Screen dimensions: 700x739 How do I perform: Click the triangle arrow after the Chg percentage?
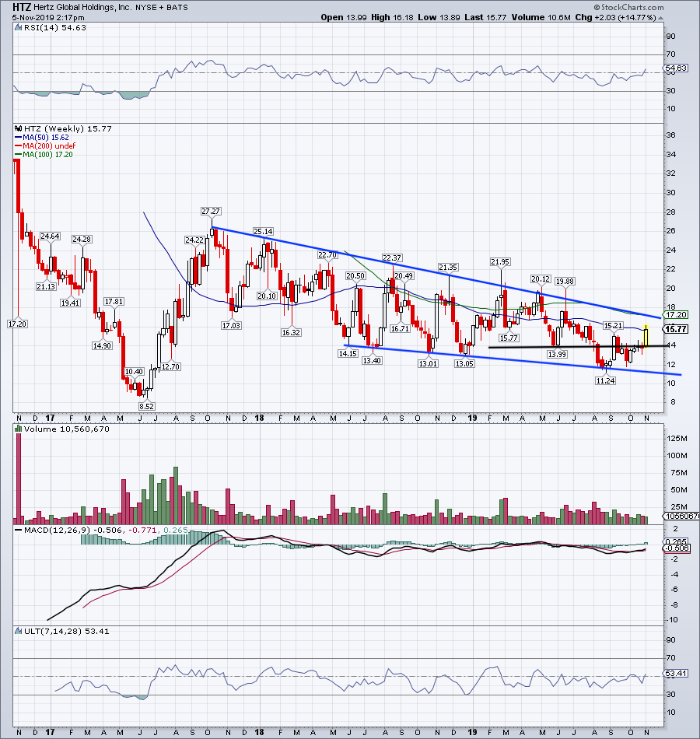coord(660,18)
